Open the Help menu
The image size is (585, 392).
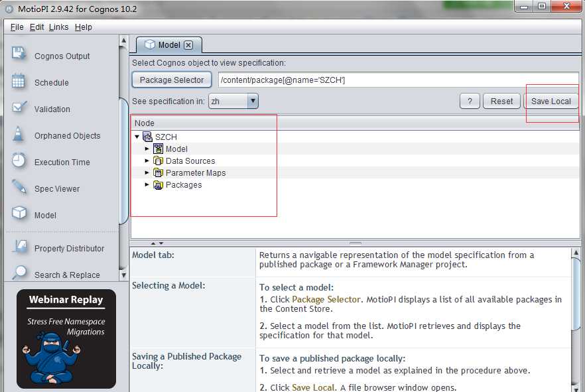point(83,27)
